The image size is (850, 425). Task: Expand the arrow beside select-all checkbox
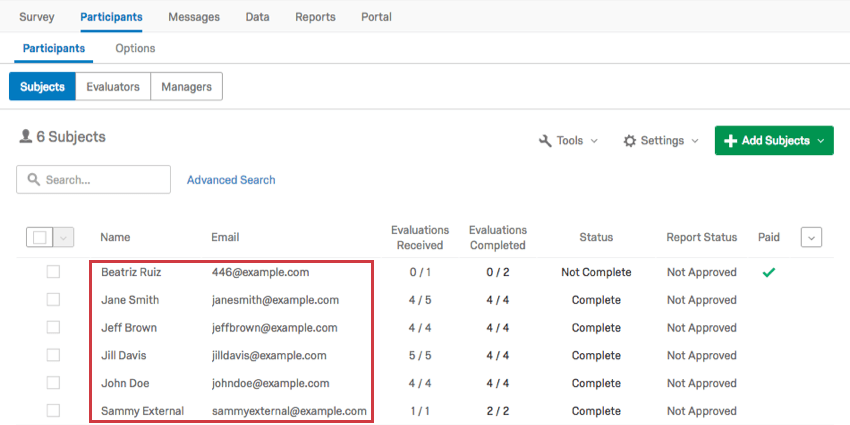click(64, 237)
